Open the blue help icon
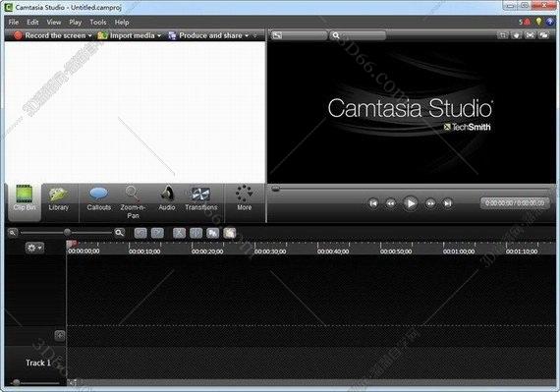560x392 pixels. pos(550,23)
